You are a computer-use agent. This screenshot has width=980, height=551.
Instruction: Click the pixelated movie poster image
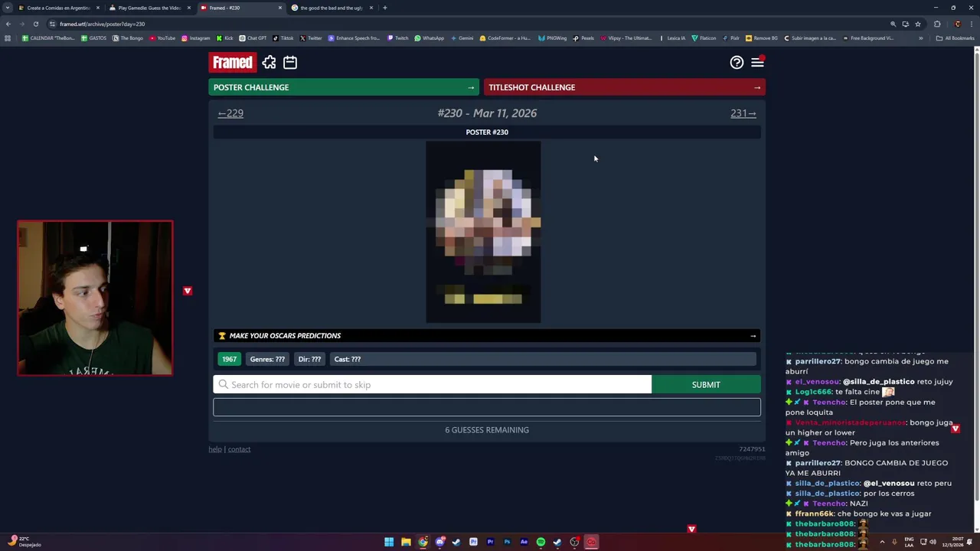483,232
